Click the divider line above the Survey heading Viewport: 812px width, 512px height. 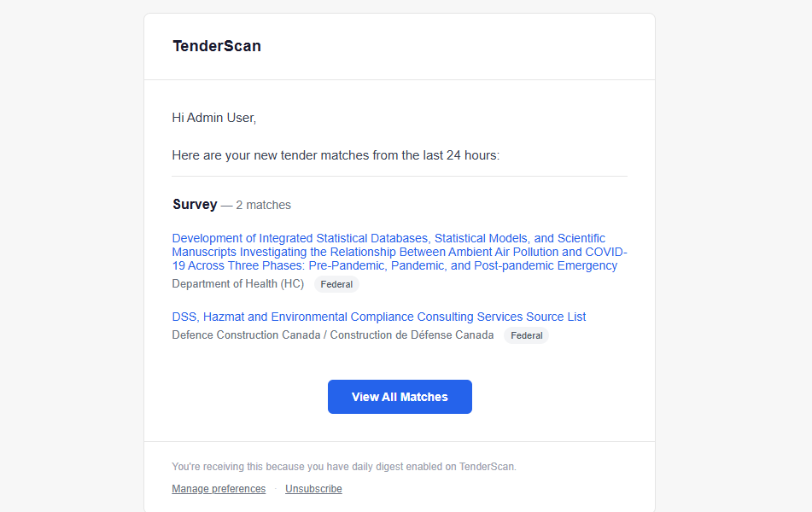400,177
